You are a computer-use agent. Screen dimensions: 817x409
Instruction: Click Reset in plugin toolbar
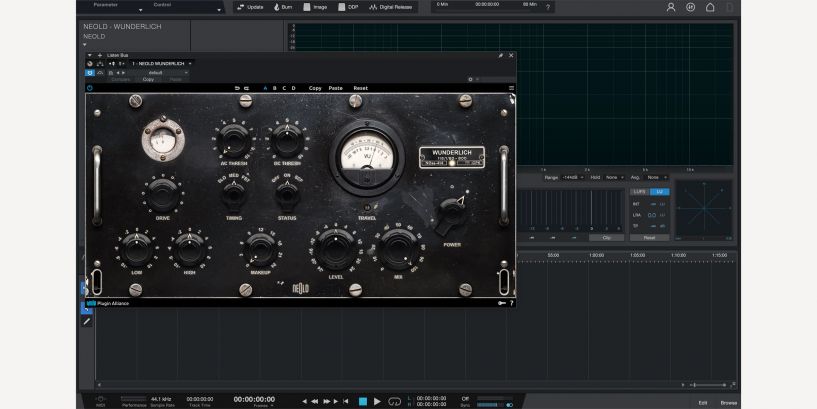360,88
